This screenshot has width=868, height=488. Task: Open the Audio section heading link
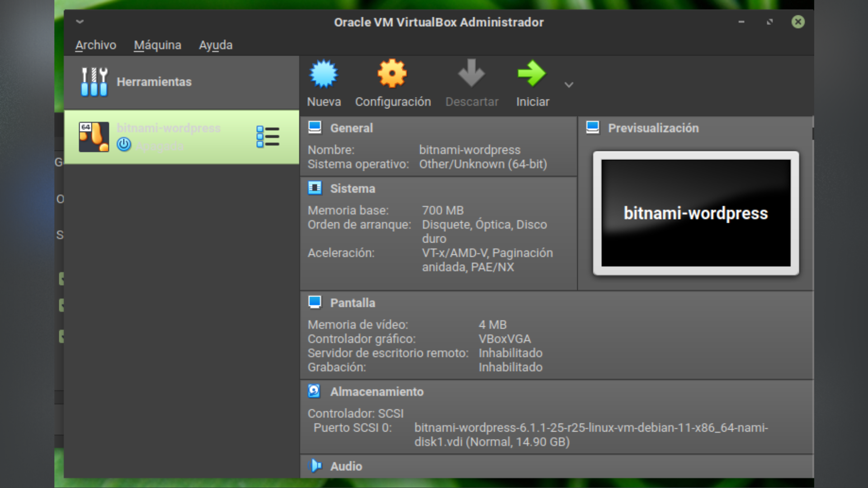point(346,466)
